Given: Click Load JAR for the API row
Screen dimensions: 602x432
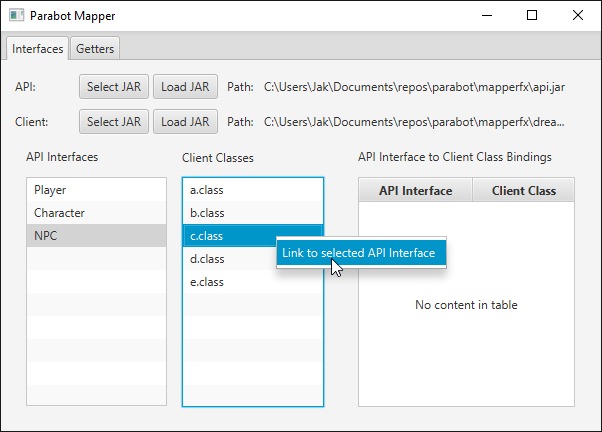Looking at the screenshot, I should click(185, 87).
